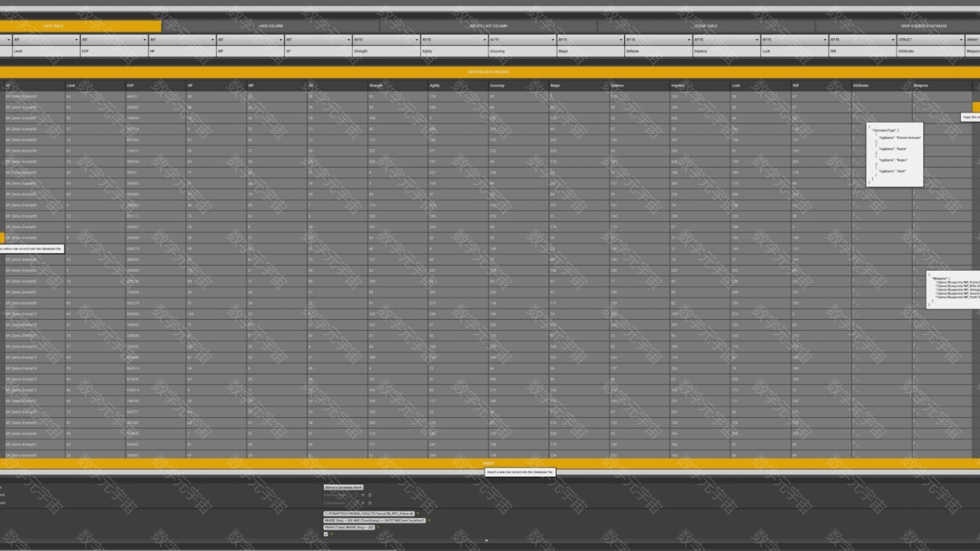Viewport: 980px width, 551px height.
Task: Open the Stored in Database File dropdown
Action: coord(343,487)
